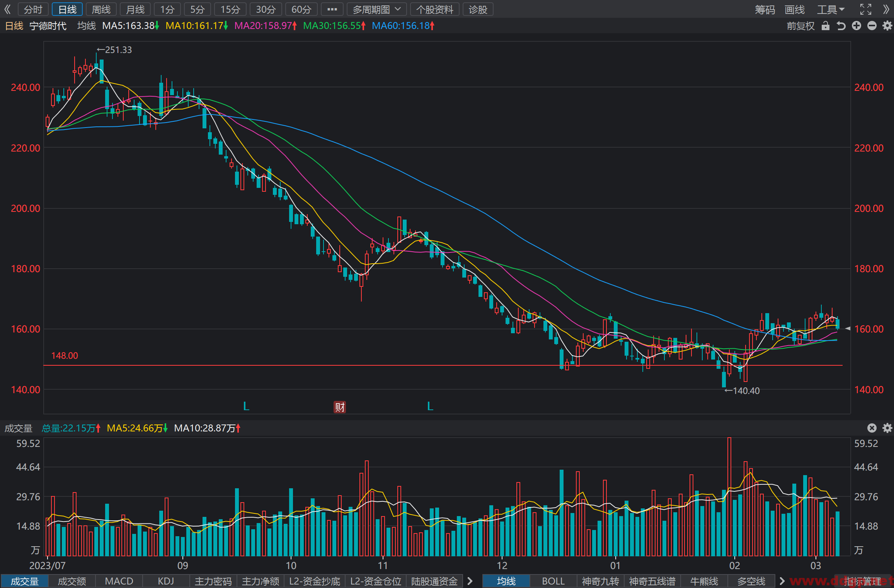
Task: Expand more period options ellipsis button
Action: coord(332,9)
